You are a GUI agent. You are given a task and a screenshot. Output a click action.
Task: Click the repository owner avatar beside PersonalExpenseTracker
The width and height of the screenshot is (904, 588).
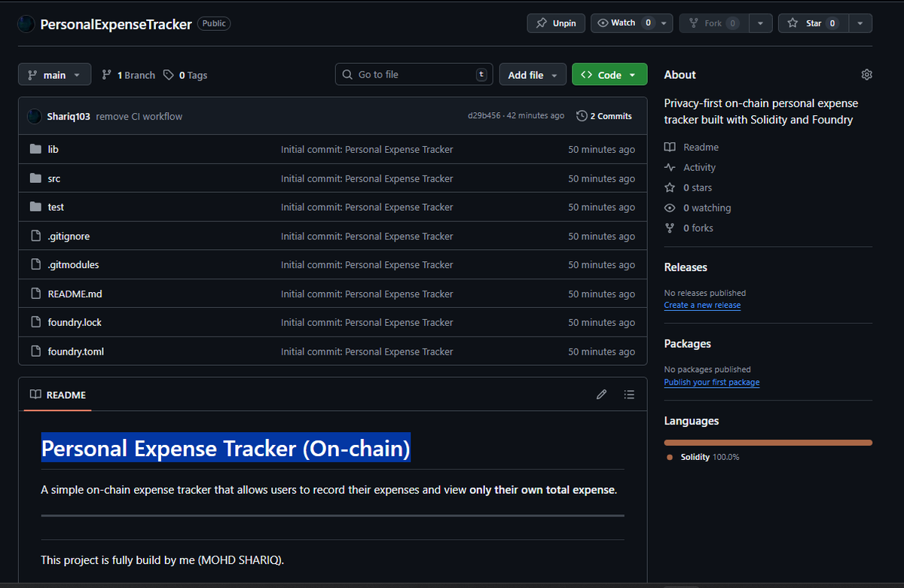pyautogui.click(x=26, y=24)
